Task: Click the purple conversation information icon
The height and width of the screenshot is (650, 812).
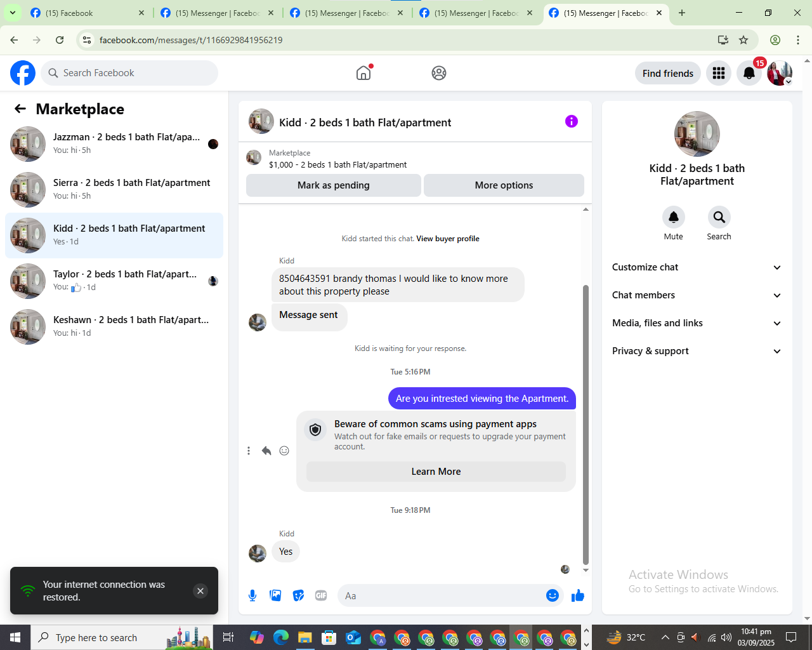Action: 572,121
